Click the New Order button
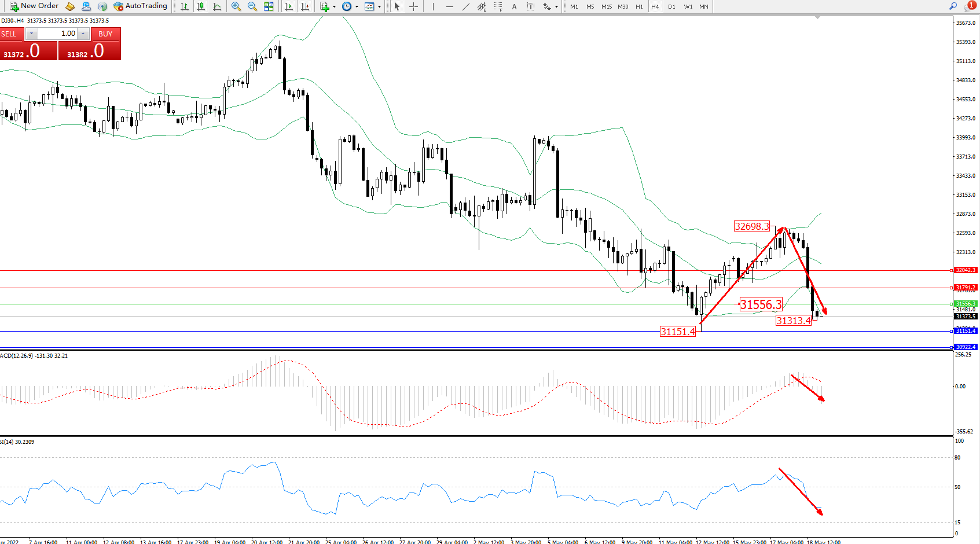Screen dimensions: 980x544 tap(34, 6)
